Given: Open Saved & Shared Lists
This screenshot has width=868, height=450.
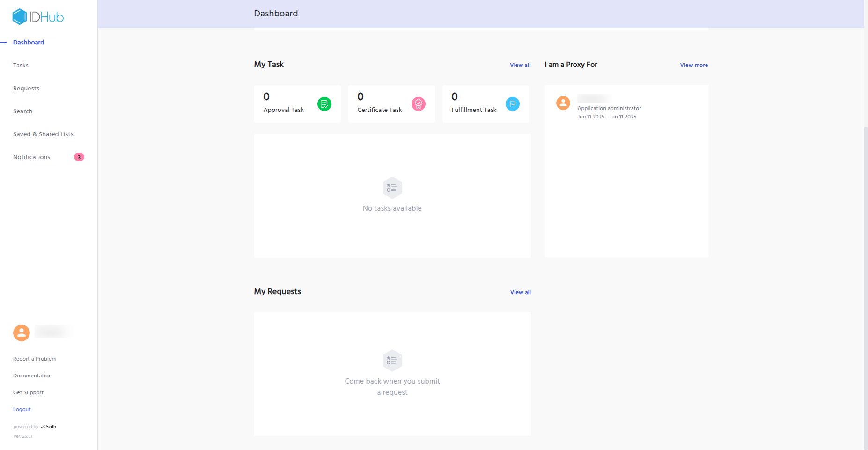Looking at the screenshot, I should [43, 134].
